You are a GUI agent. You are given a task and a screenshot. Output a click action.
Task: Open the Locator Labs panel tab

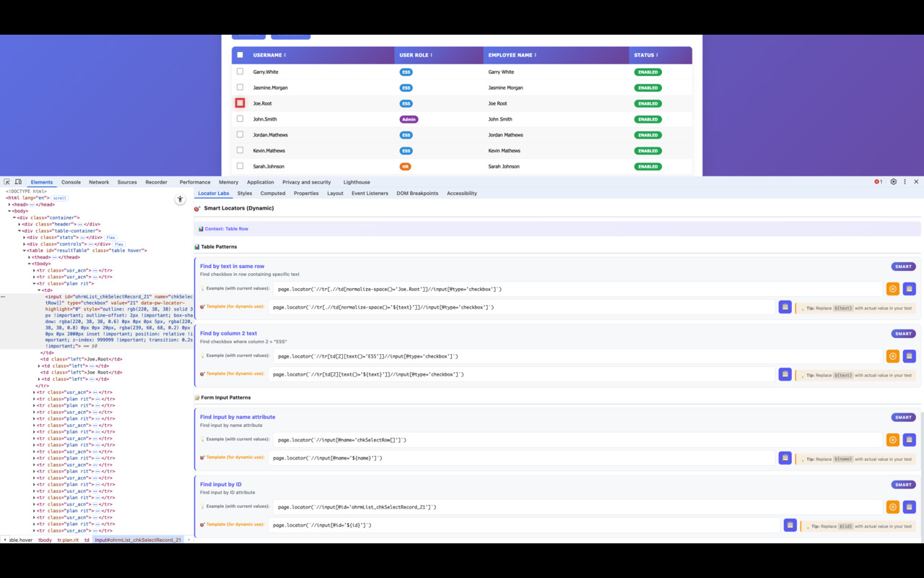214,193
